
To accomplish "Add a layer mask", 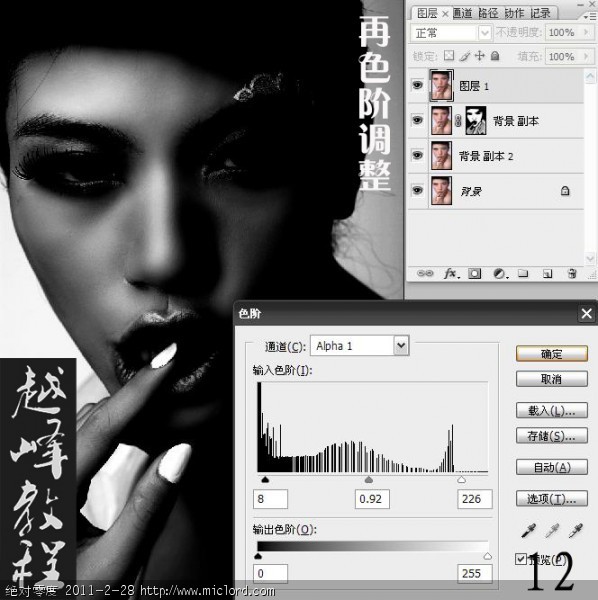I will (474, 273).
